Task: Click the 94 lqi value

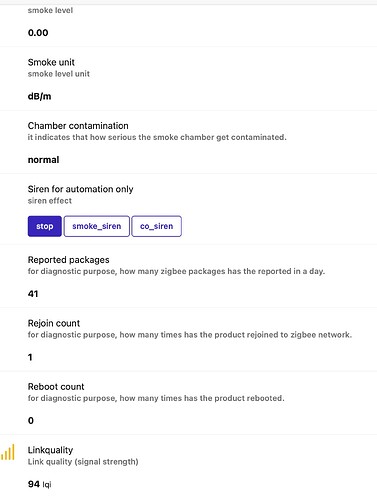Action: point(40,484)
